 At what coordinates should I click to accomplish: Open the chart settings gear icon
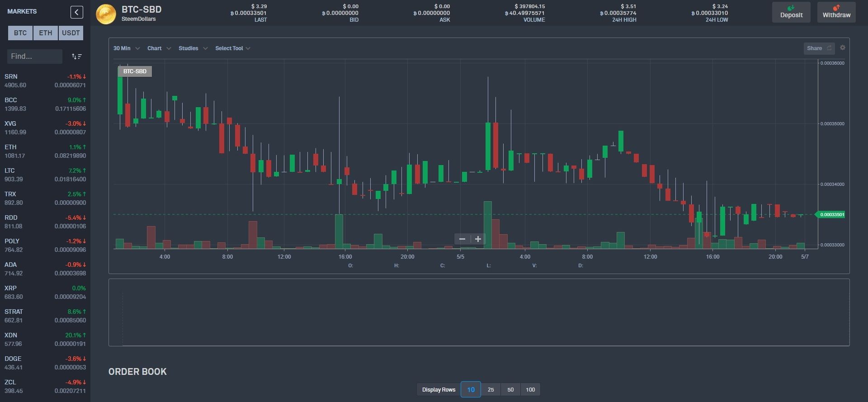point(842,47)
